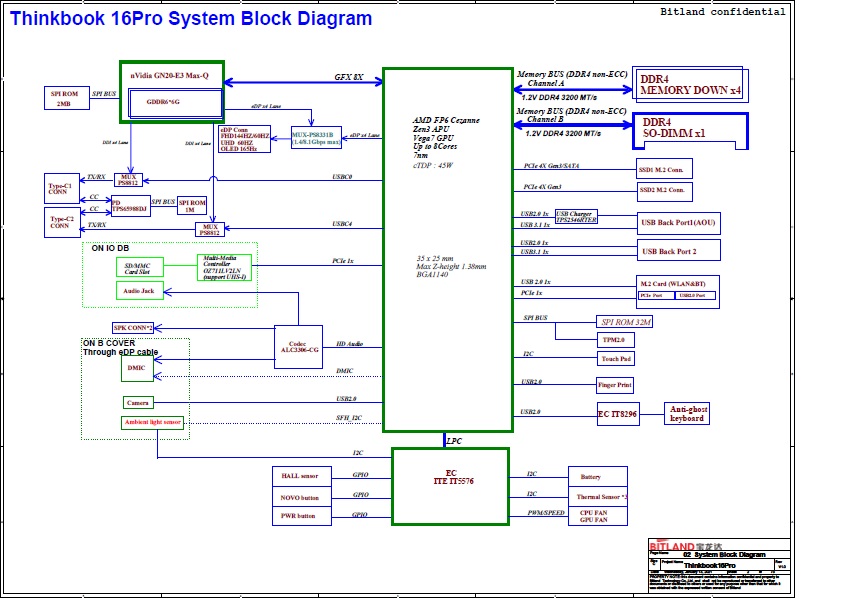851x601 pixels.
Task: Click the "NOVO button" block
Action: (x=302, y=497)
